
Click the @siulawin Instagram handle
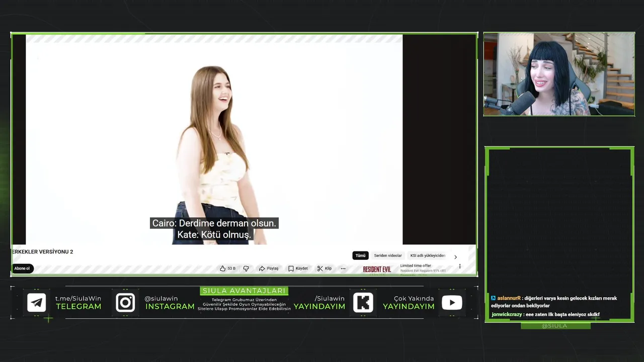click(161, 299)
